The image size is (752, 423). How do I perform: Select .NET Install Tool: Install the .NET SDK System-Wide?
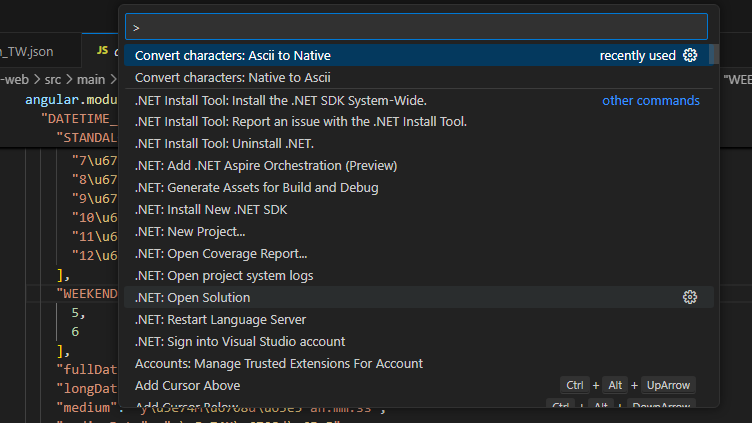419,101
